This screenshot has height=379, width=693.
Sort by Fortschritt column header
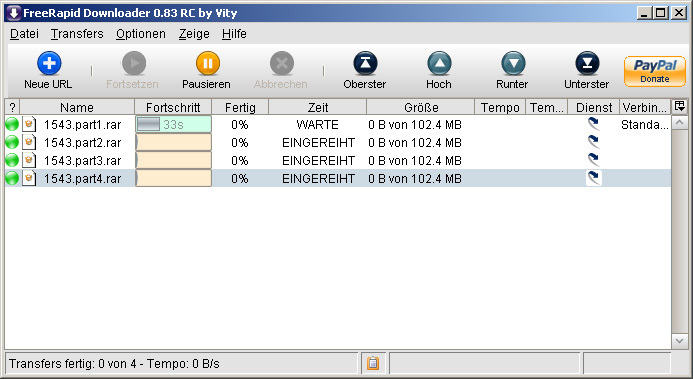point(173,107)
